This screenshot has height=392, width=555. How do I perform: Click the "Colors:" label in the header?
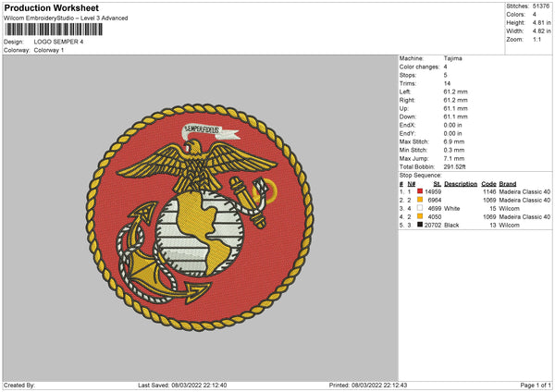515,15
